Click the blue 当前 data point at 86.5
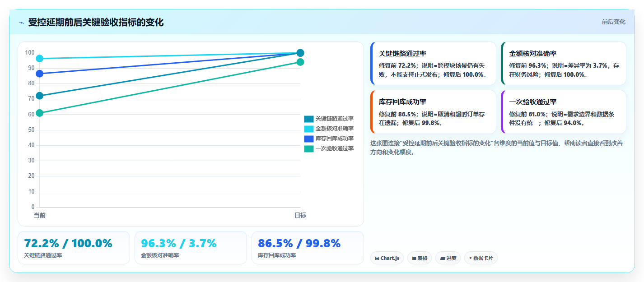The height and width of the screenshot is (282, 644). coord(40,74)
